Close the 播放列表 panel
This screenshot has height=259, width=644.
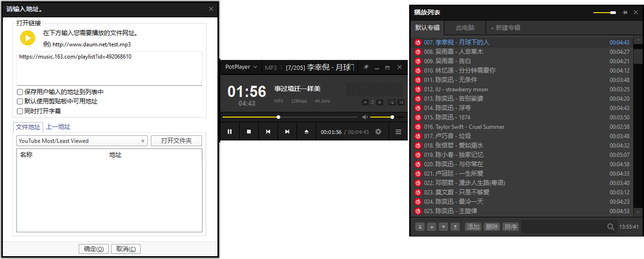tap(636, 13)
